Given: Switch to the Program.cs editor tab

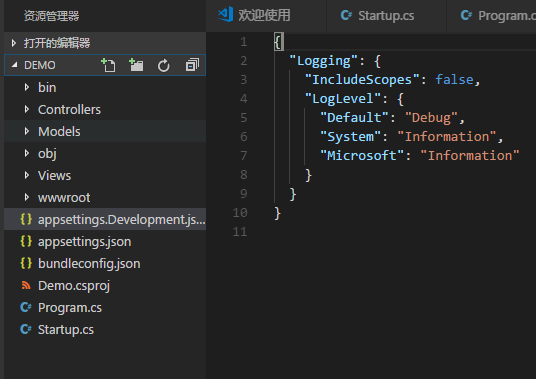Looking at the screenshot, I should (x=492, y=16).
